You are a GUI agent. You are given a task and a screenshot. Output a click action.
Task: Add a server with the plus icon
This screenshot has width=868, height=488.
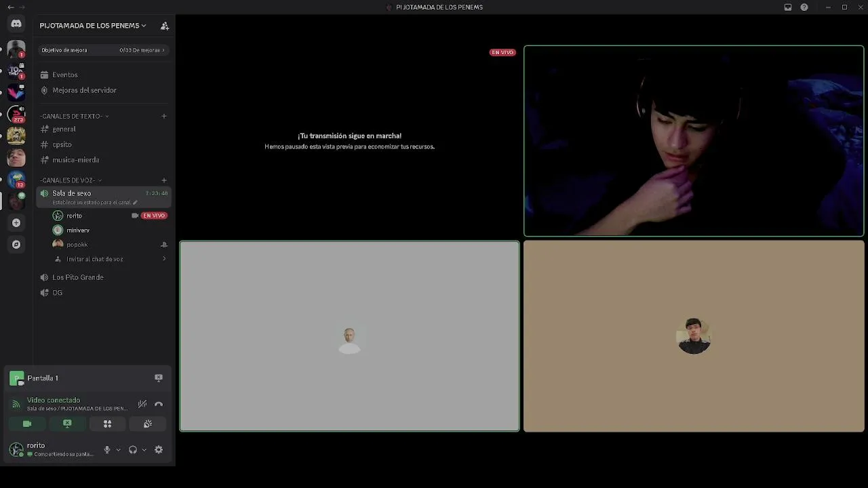pyautogui.click(x=16, y=222)
